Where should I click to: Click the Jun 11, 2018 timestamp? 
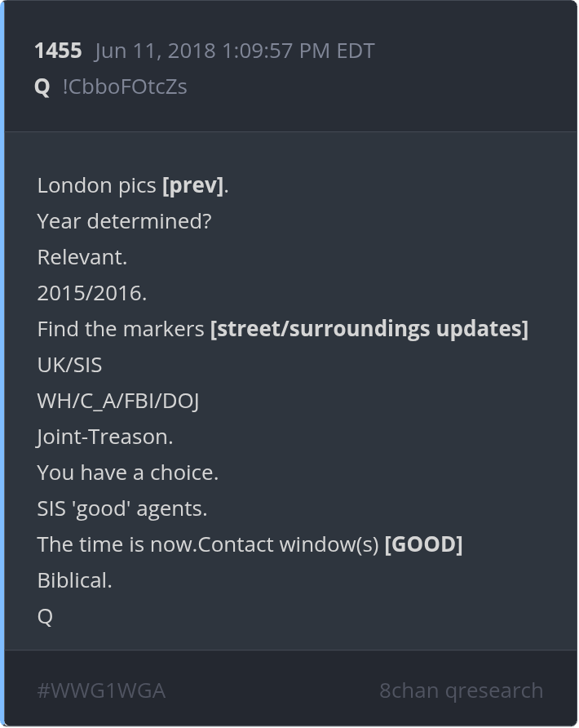point(234,51)
